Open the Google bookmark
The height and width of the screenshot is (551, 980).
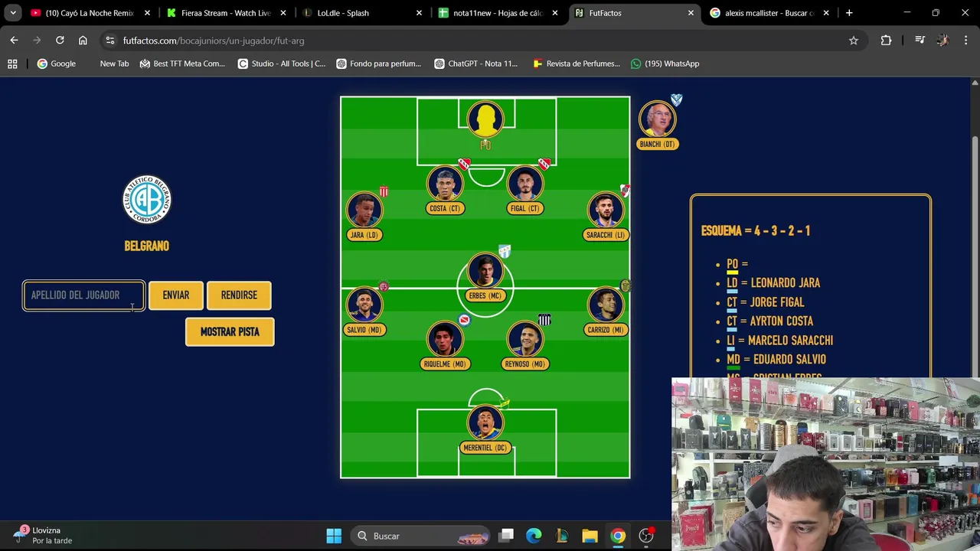click(56, 64)
